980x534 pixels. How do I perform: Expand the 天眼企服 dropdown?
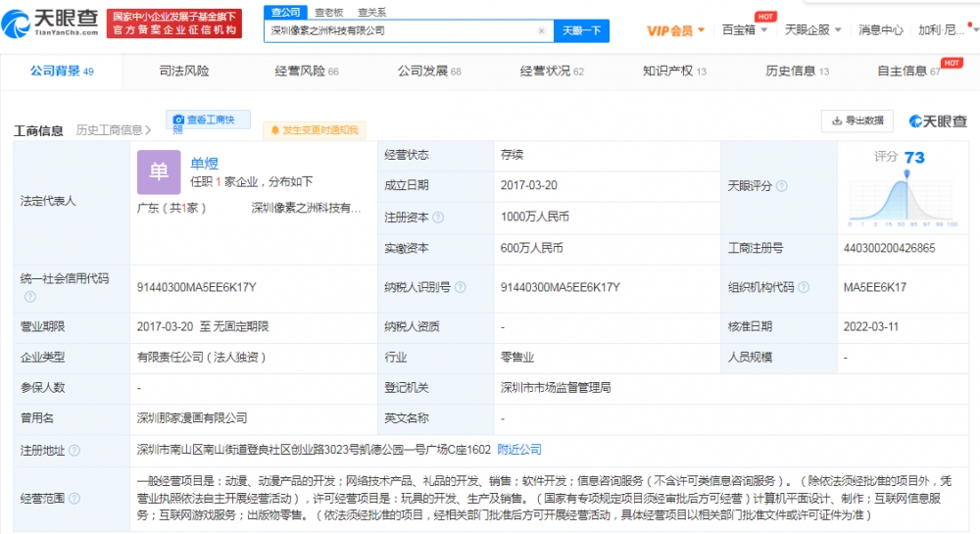tap(812, 29)
